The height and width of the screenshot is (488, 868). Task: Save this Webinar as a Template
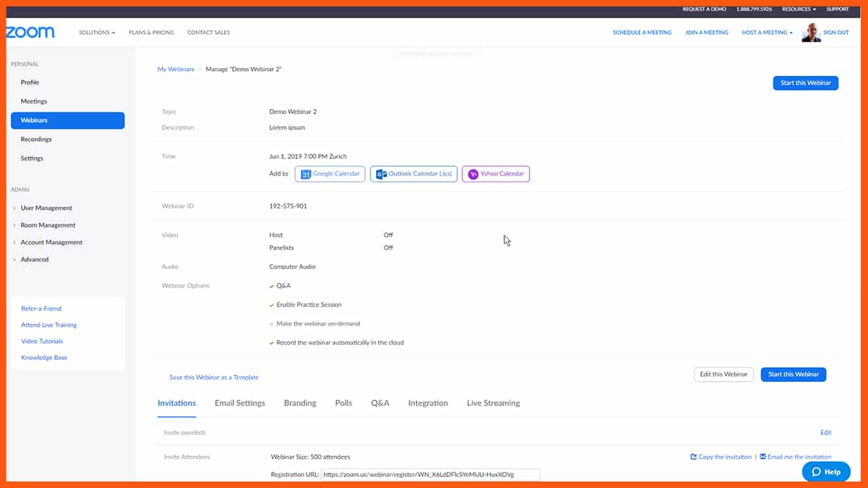point(215,377)
